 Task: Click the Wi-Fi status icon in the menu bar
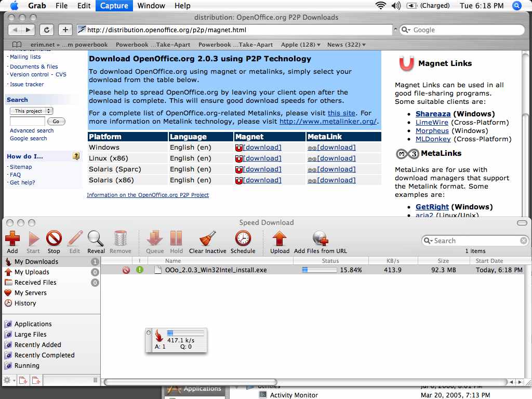tap(381, 5)
